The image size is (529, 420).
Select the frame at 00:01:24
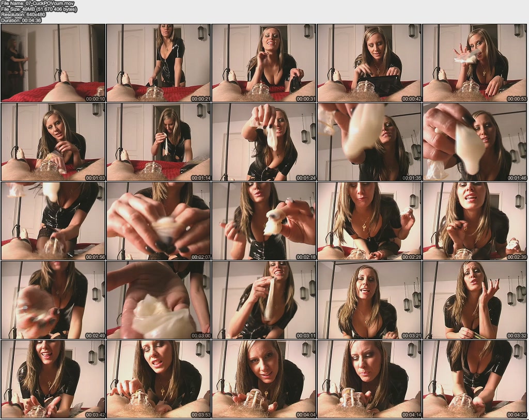point(263,142)
